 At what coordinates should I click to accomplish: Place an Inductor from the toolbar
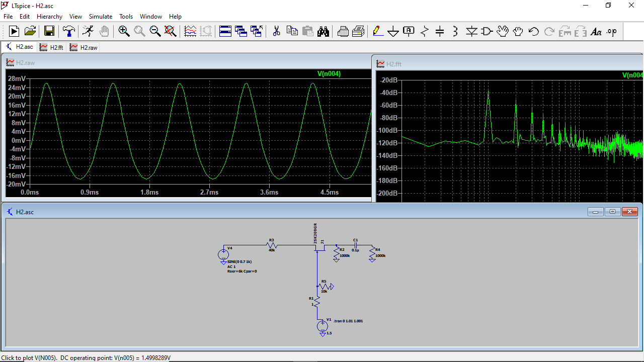[x=455, y=31]
